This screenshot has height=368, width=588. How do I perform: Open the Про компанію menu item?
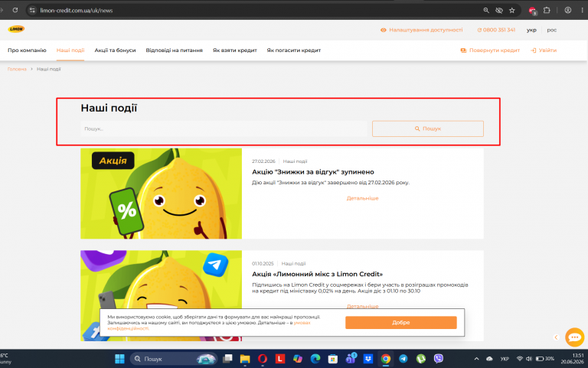[x=27, y=50]
